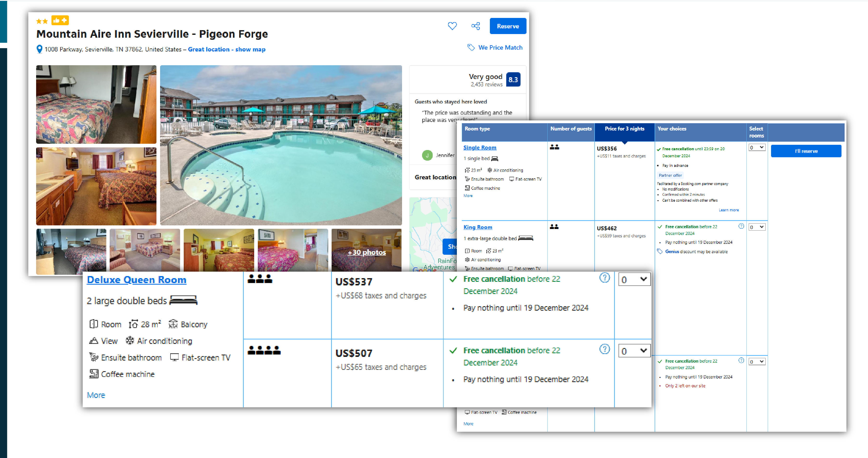Click the We Price Match tag icon

click(471, 48)
